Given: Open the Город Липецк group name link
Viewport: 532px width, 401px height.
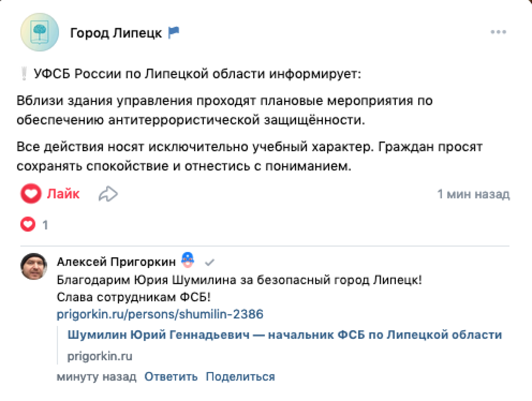Looking at the screenshot, I should [x=116, y=33].
